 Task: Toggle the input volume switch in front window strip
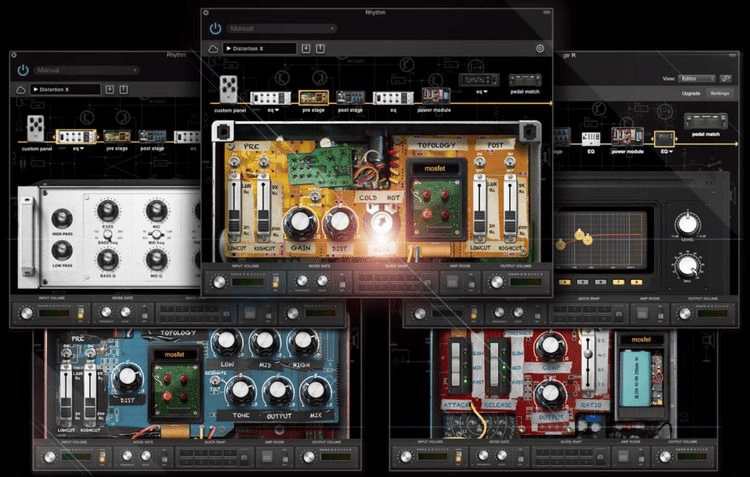click(276, 282)
